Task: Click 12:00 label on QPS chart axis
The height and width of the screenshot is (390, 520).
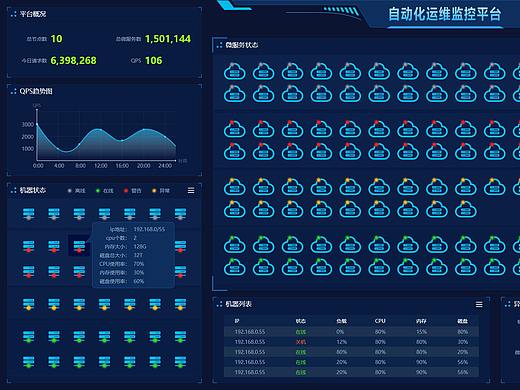Action: point(101,166)
